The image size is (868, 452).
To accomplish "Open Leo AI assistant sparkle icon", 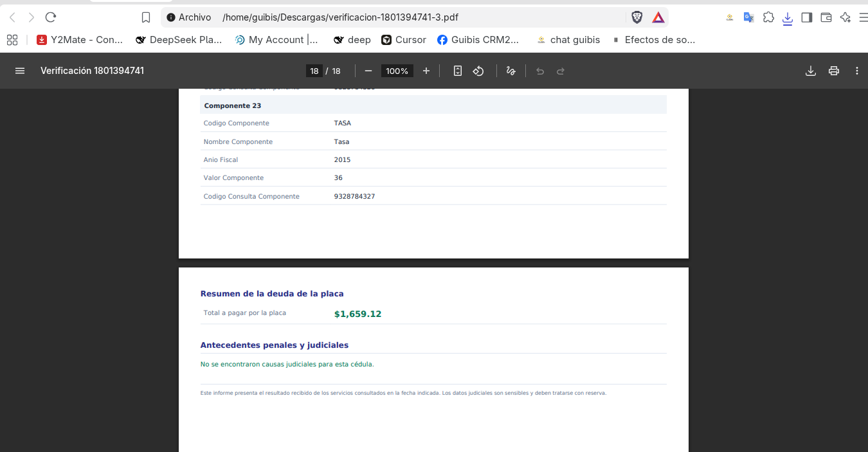I will click(845, 17).
